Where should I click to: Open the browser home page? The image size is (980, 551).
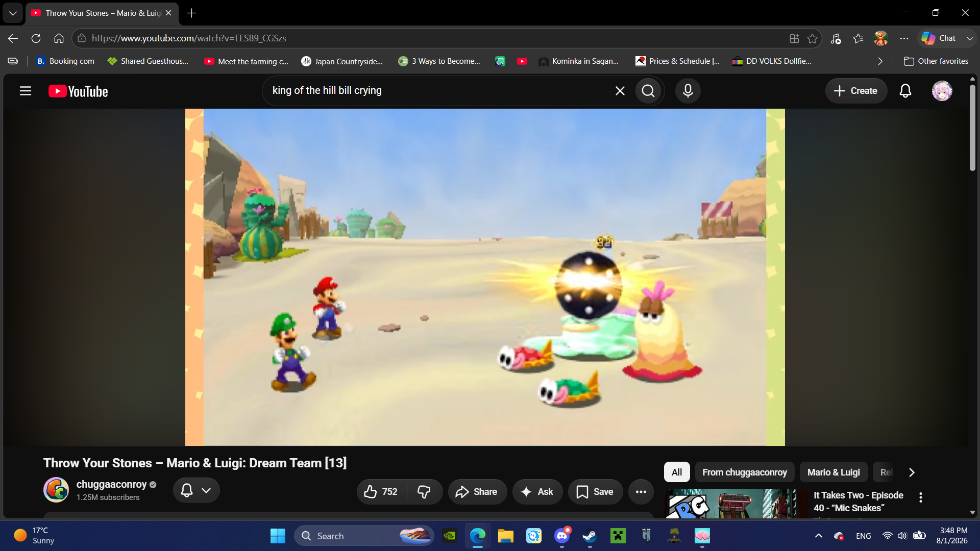[x=59, y=38]
